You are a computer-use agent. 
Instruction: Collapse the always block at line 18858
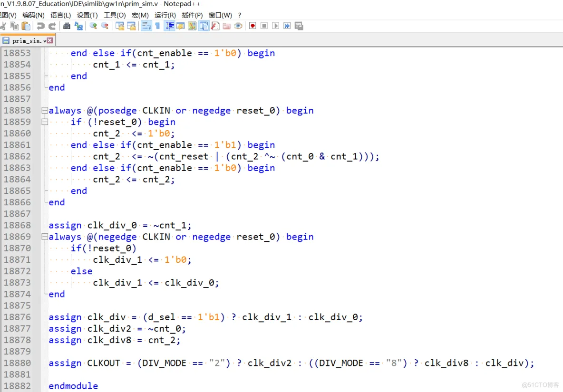(45, 110)
